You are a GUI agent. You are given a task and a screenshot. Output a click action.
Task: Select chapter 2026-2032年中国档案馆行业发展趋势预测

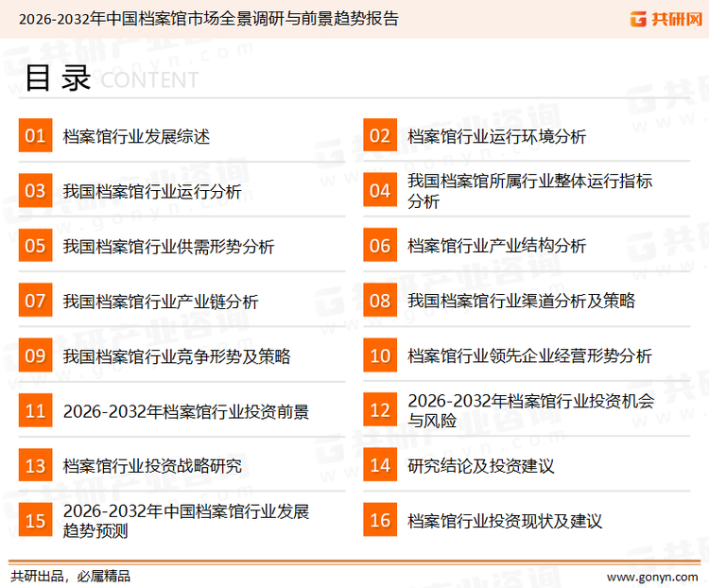click(186, 521)
